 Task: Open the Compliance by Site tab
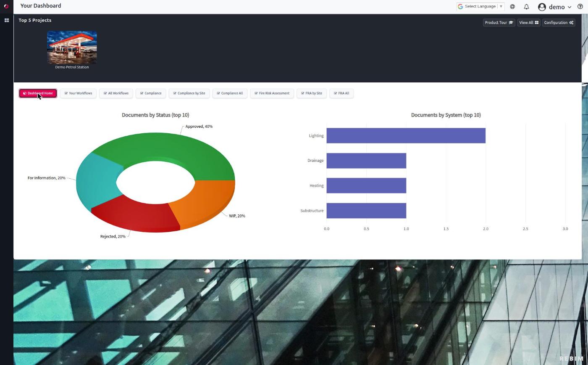(189, 93)
